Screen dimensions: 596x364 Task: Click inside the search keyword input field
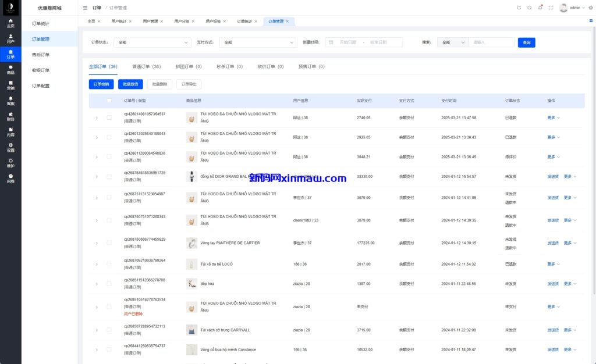click(x=492, y=42)
